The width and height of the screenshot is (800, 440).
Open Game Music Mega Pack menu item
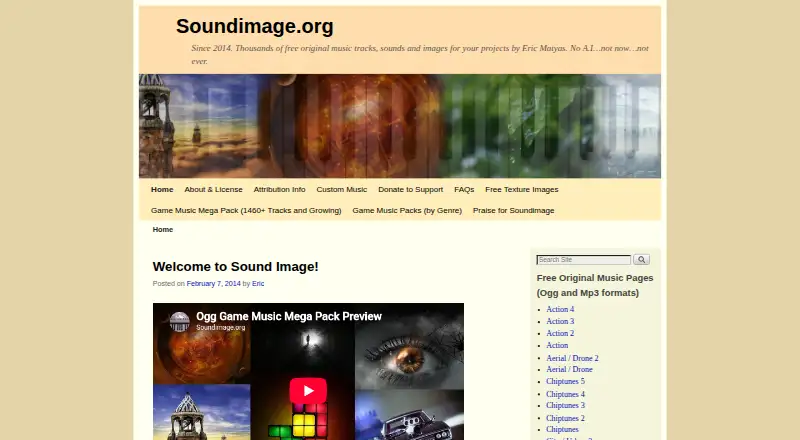(246, 210)
